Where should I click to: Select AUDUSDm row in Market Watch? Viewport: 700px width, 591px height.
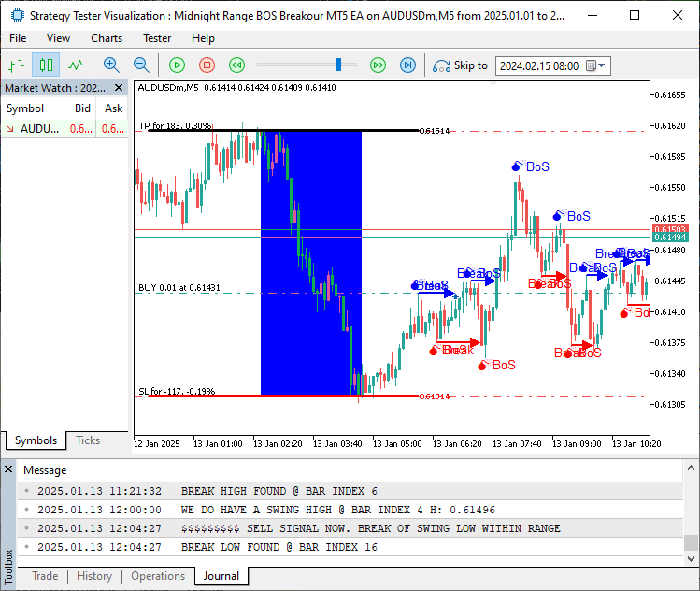click(x=37, y=129)
